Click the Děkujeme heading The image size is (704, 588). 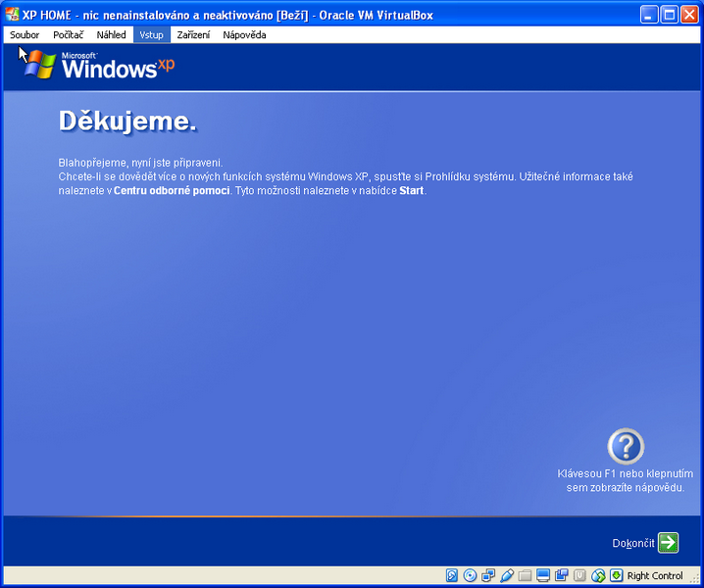point(127,122)
